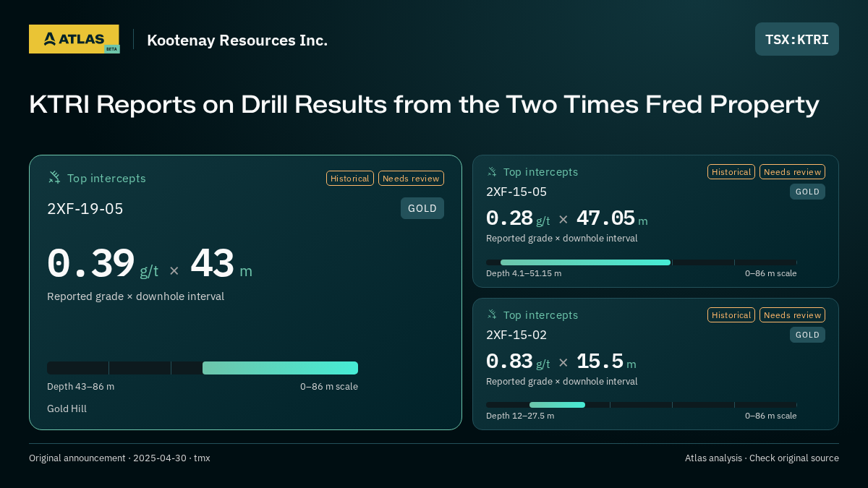Click the 43 m interval value

tap(221, 264)
